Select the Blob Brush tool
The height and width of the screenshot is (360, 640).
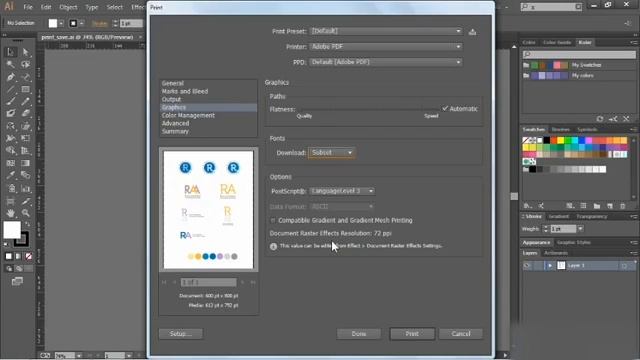point(11,113)
